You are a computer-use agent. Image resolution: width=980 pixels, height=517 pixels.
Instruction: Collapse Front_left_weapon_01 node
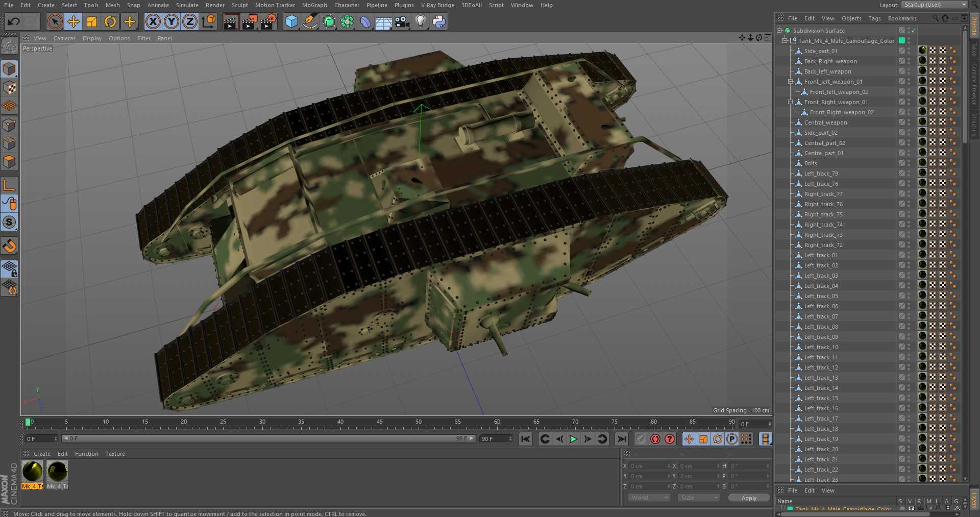tap(791, 82)
